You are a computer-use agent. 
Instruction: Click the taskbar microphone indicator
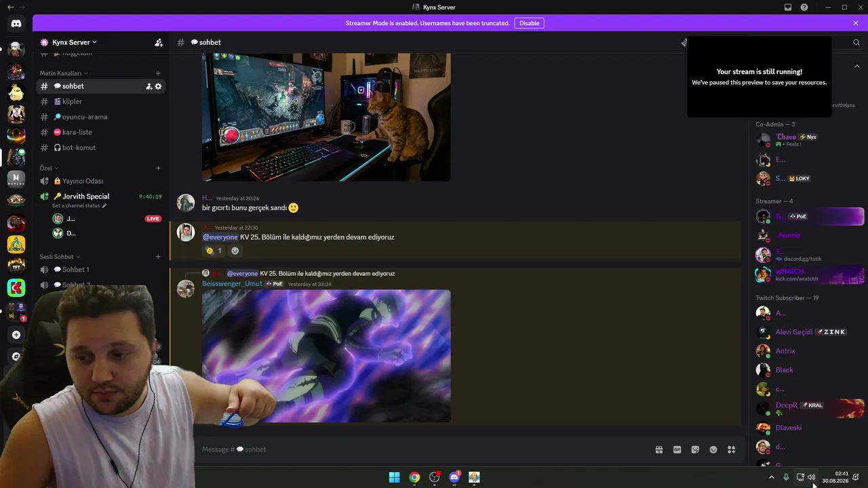pos(786,477)
